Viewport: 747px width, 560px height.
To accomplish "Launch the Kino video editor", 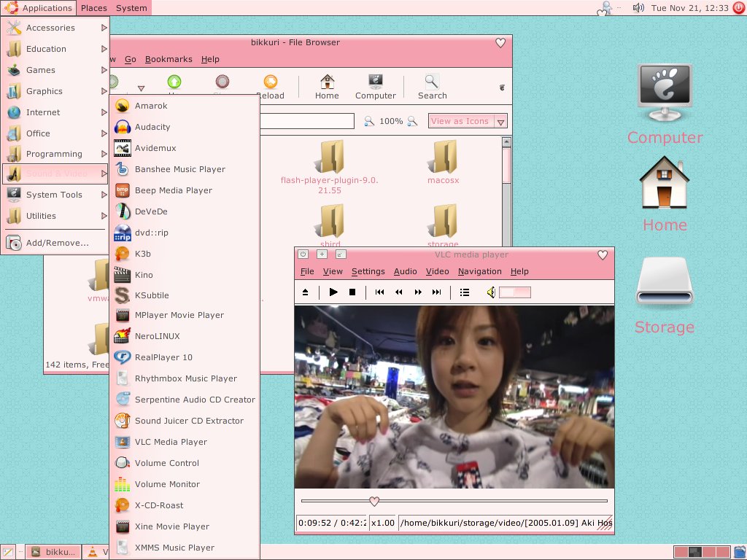I will [185, 275].
